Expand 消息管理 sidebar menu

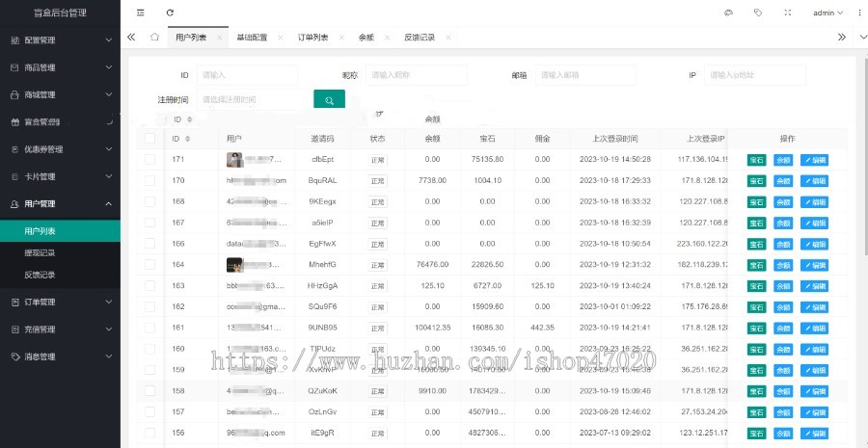tap(60, 356)
